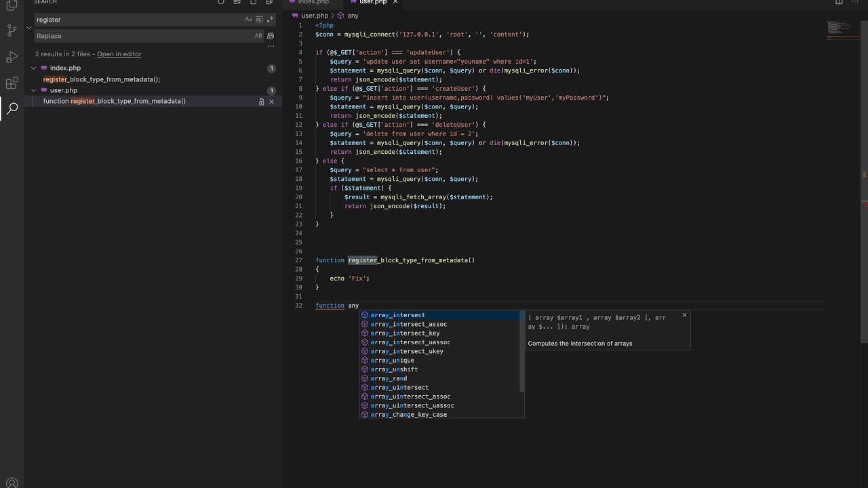
Task: Choose array_unshift suggestion
Action: [x=440, y=369]
